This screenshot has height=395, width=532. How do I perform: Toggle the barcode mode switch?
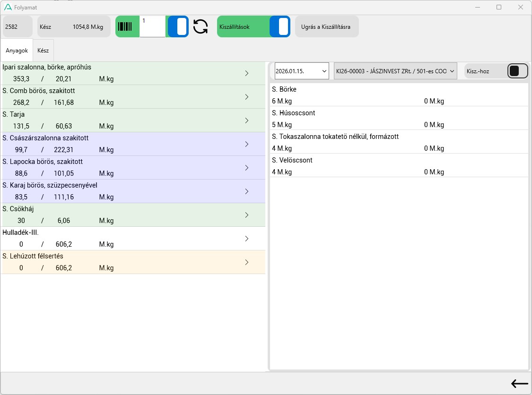pyautogui.click(x=178, y=26)
